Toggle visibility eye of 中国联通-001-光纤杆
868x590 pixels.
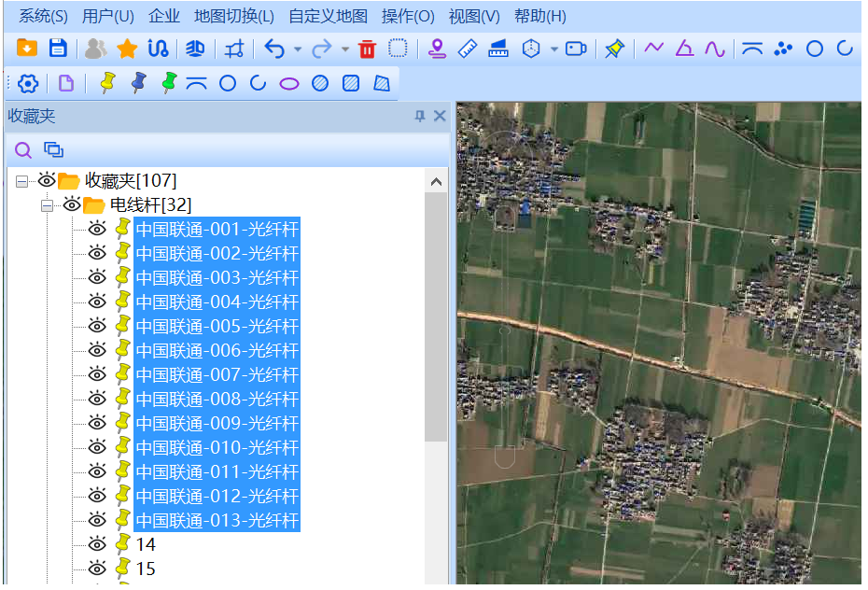pyautogui.click(x=97, y=229)
